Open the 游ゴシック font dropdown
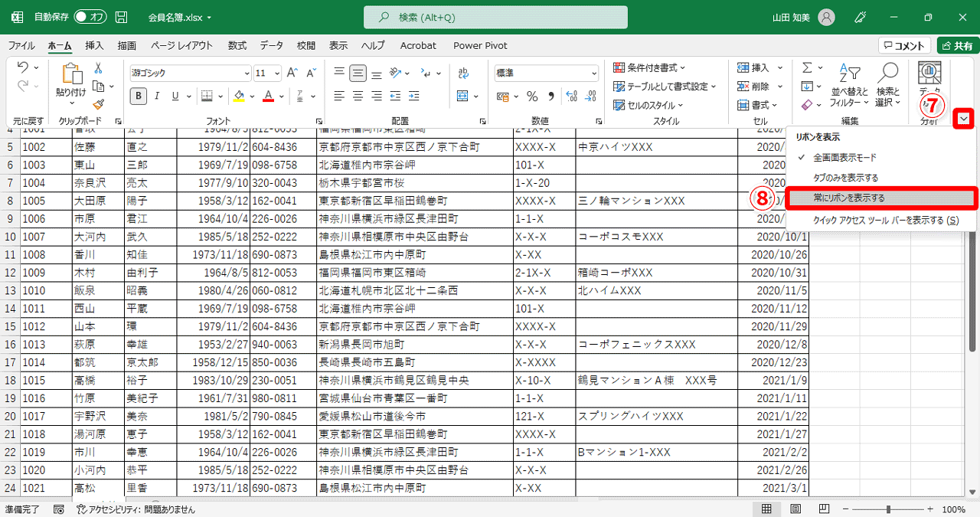 tap(247, 73)
